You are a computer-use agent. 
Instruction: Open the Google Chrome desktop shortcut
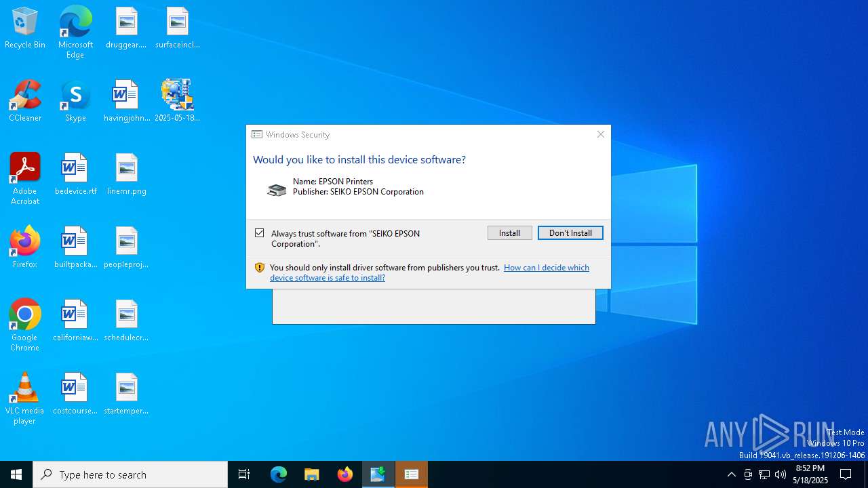click(25, 325)
